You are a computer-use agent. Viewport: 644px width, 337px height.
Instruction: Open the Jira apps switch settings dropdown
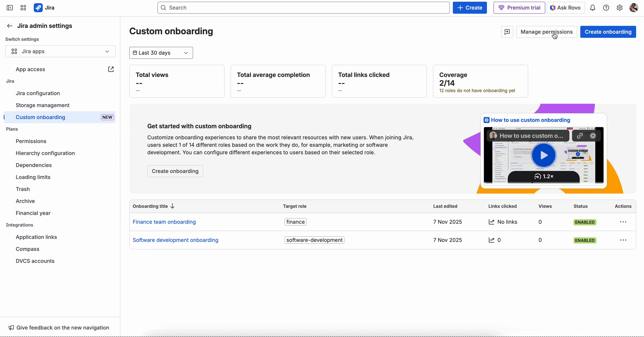60,51
